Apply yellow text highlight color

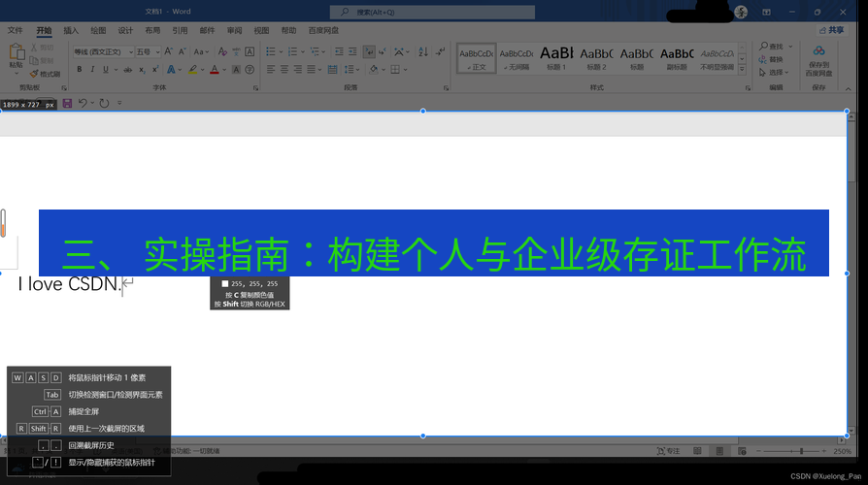192,69
